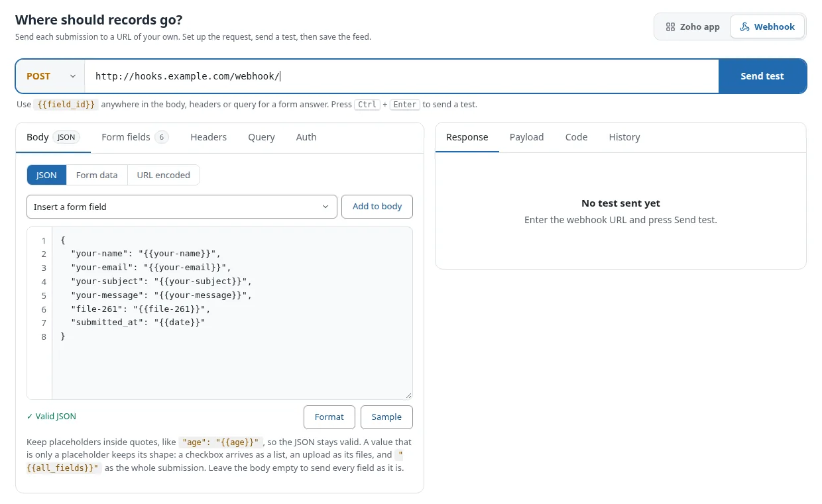Image resolution: width=822 pixels, height=504 pixels.
Task: Open the Auth tab
Action: pos(306,137)
